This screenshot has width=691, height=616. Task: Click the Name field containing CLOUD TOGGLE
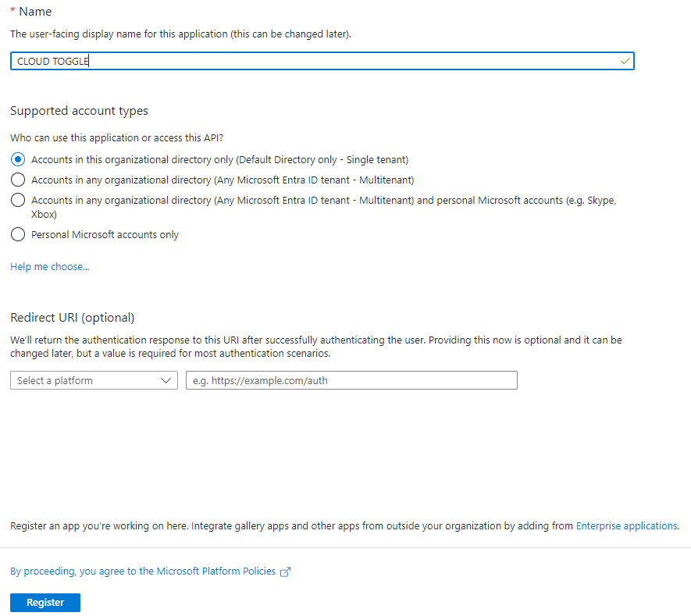click(x=312, y=61)
